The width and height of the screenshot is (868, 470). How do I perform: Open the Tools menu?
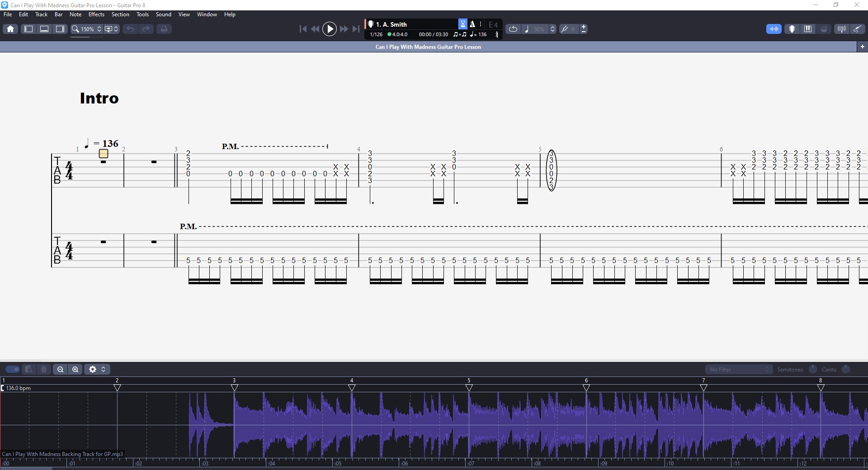coord(142,14)
